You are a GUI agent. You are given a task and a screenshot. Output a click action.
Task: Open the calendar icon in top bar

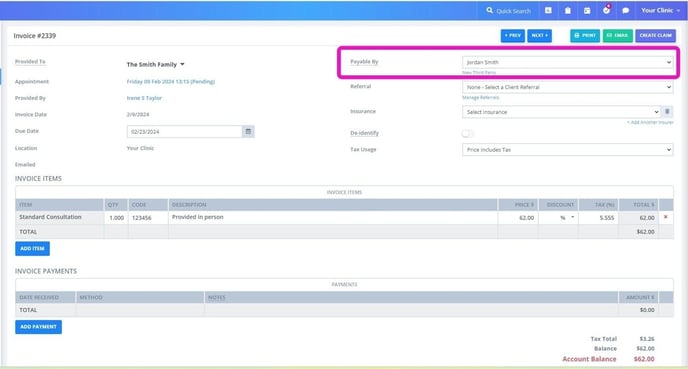587,10
